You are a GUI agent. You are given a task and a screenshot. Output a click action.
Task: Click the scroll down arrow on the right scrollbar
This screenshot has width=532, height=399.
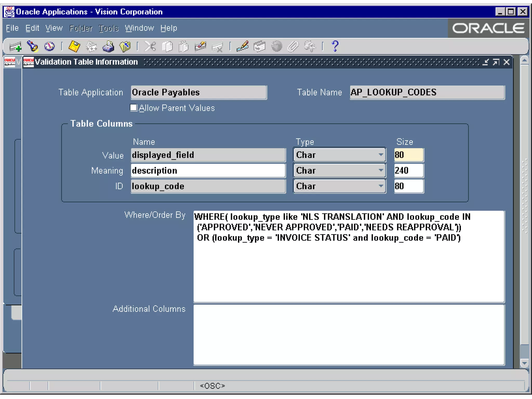pyautogui.click(x=524, y=363)
